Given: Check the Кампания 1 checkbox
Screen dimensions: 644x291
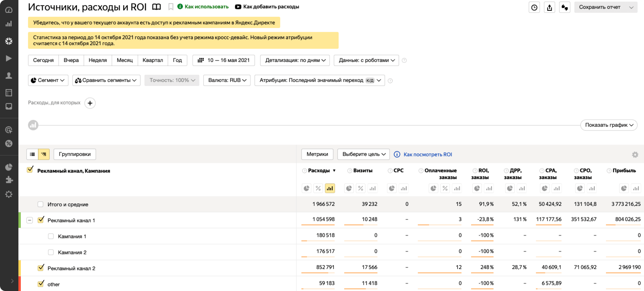Looking at the screenshot, I should [51, 236].
